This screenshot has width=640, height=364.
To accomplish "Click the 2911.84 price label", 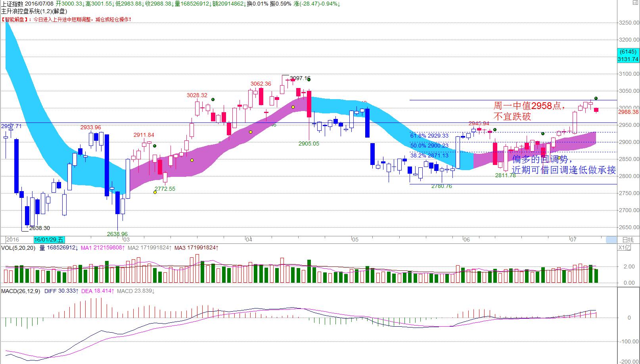I will [x=144, y=135].
